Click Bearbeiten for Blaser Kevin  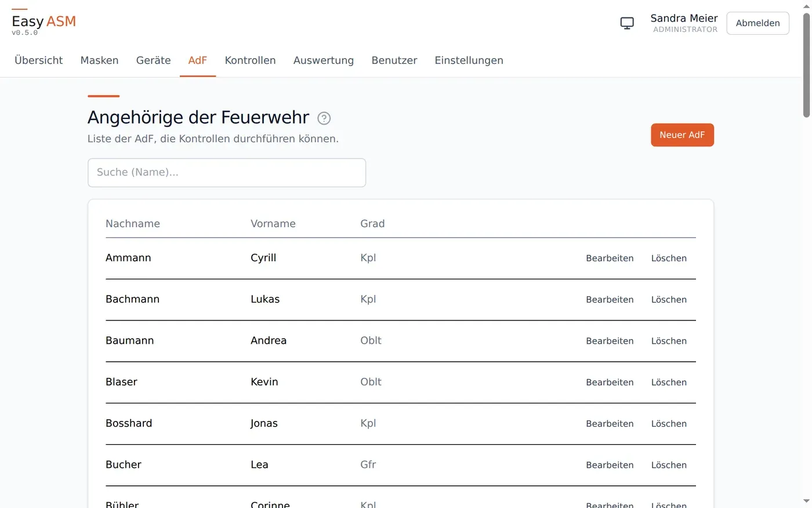tap(610, 382)
